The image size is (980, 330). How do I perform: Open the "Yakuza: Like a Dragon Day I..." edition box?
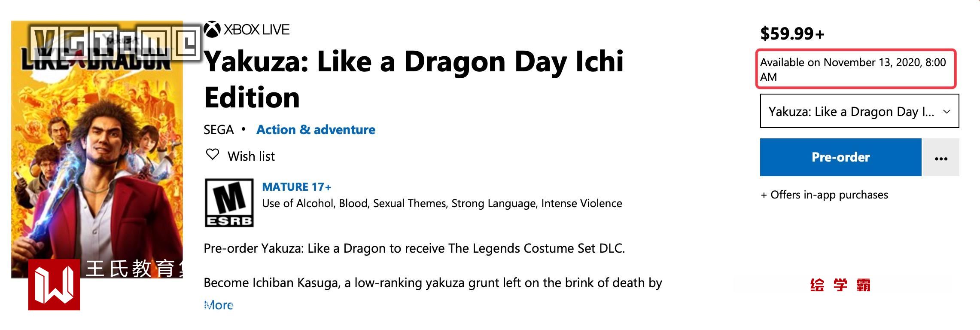[x=850, y=112]
